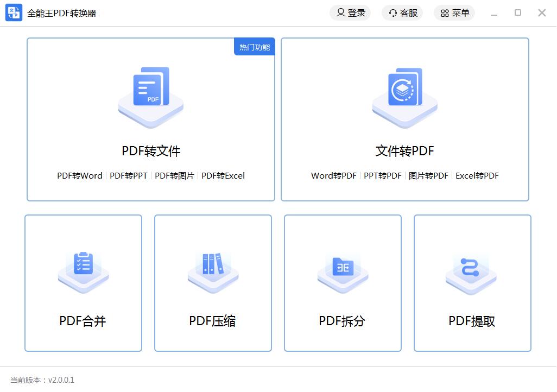The image size is (557, 392).
Task: Select Word转PDF conversion option
Action: click(x=333, y=175)
